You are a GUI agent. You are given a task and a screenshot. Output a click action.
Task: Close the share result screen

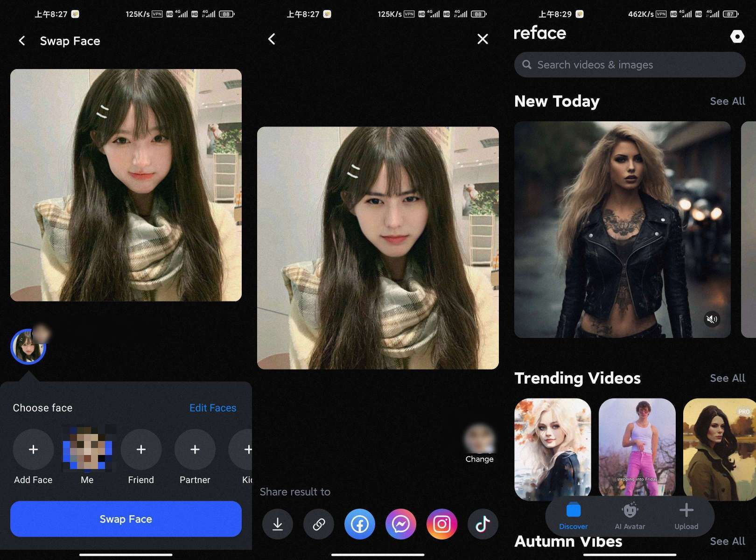[x=483, y=39]
